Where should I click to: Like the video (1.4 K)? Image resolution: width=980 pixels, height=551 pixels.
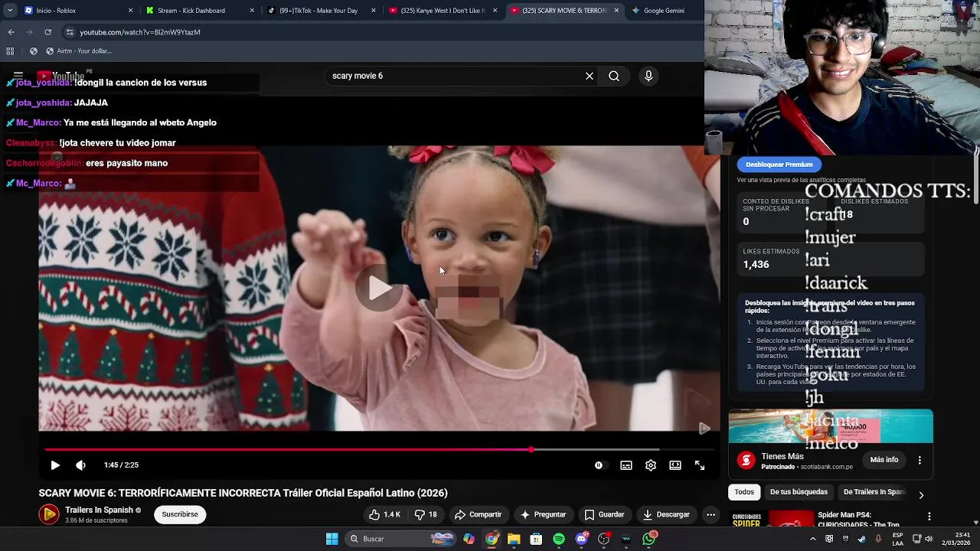[x=384, y=514]
